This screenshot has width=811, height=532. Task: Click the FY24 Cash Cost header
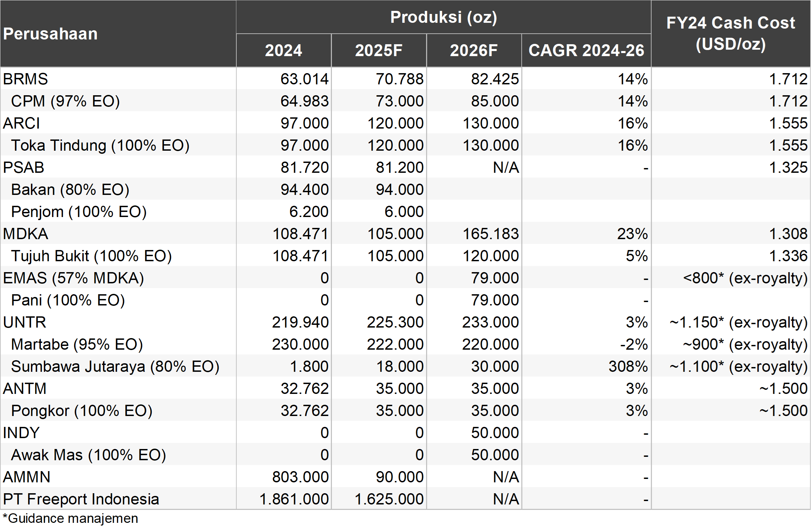731,33
